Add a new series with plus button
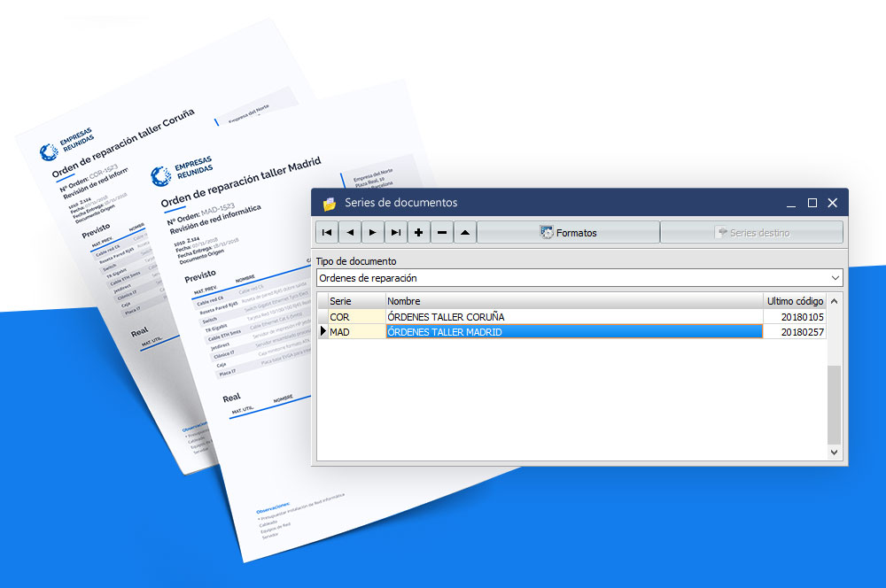Screen dimensions: 886x588 coord(419,233)
